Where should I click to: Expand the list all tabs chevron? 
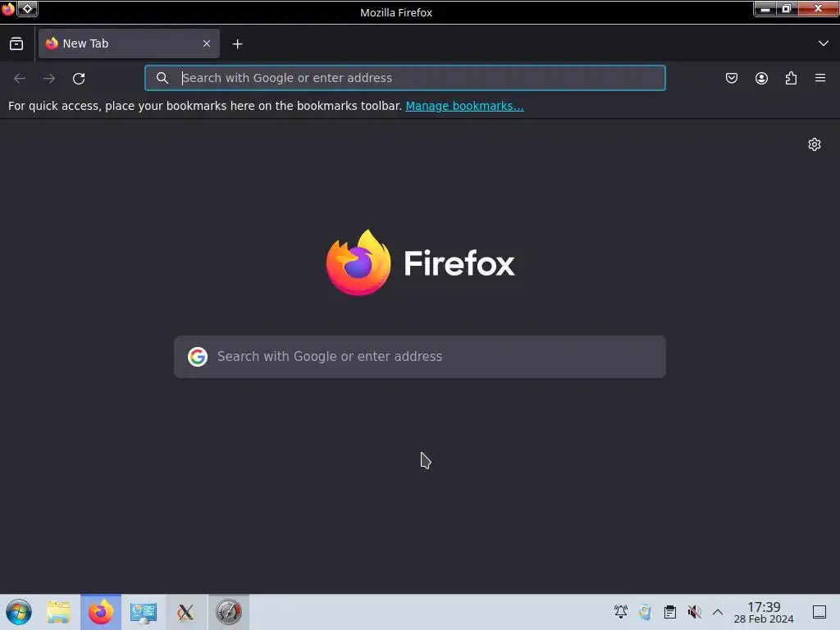tap(824, 43)
